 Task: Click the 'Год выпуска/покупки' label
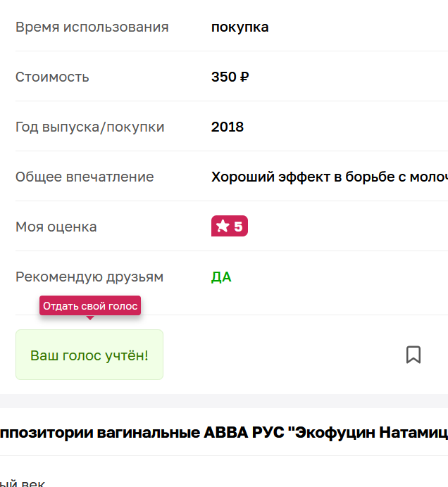click(x=89, y=127)
